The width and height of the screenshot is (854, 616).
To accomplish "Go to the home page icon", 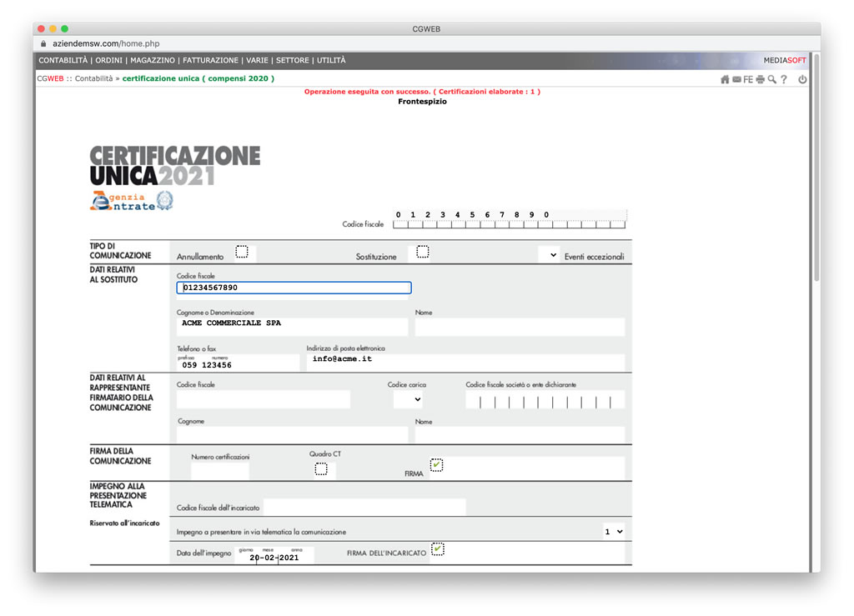I will [x=725, y=79].
